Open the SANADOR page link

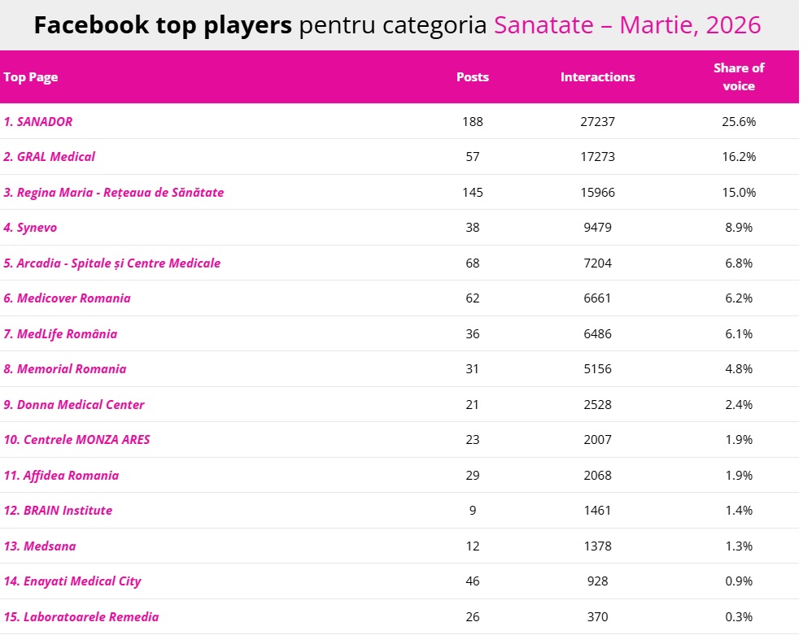[44, 122]
